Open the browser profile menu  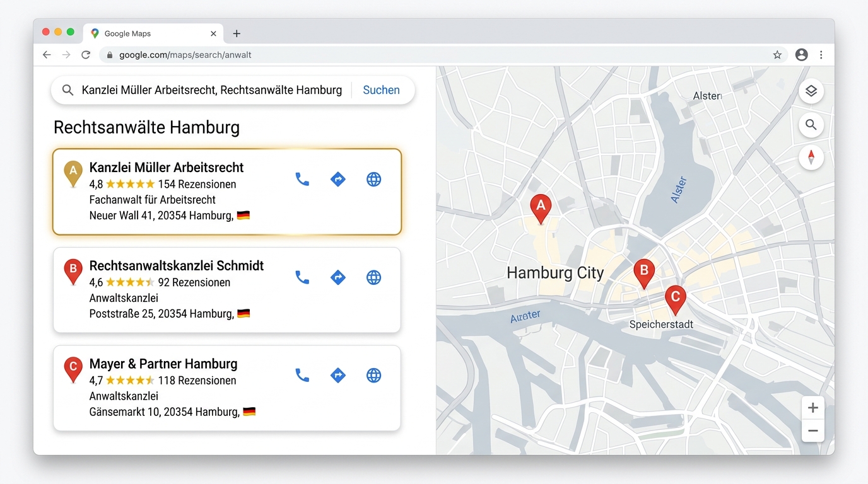pyautogui.click(x=801, y=55)
